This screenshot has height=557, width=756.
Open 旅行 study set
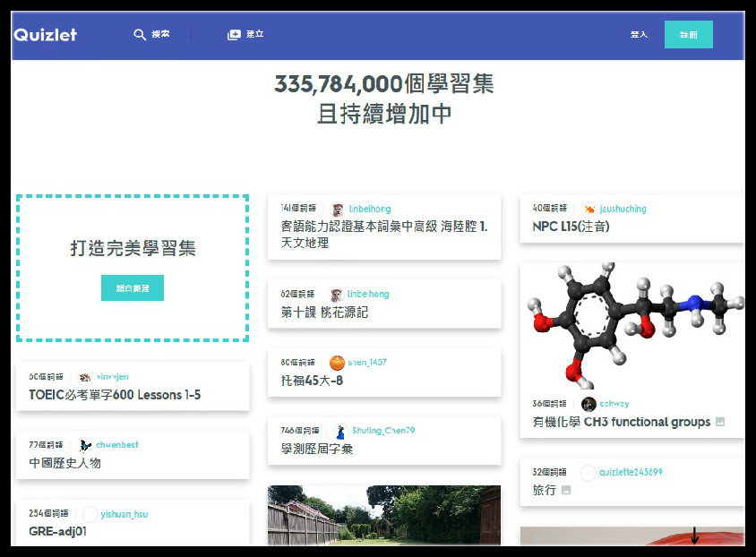click(x=545, y=490)
